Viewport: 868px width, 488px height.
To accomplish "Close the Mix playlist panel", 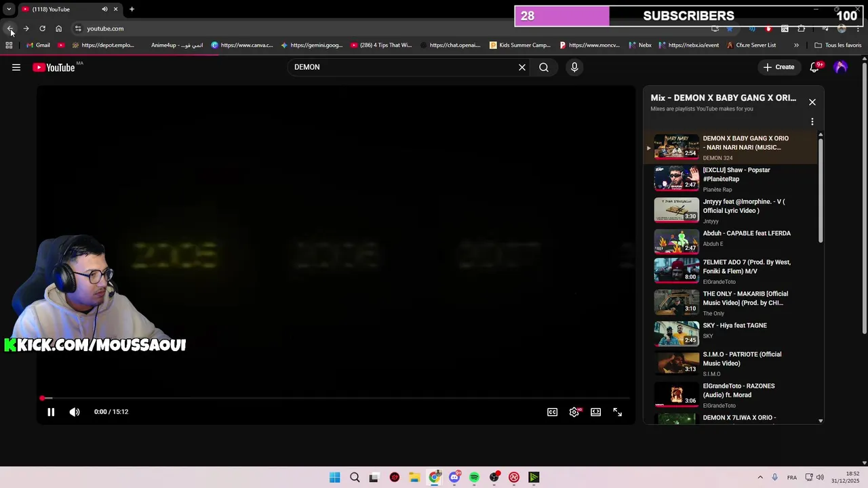I will (x=812, y=102).
